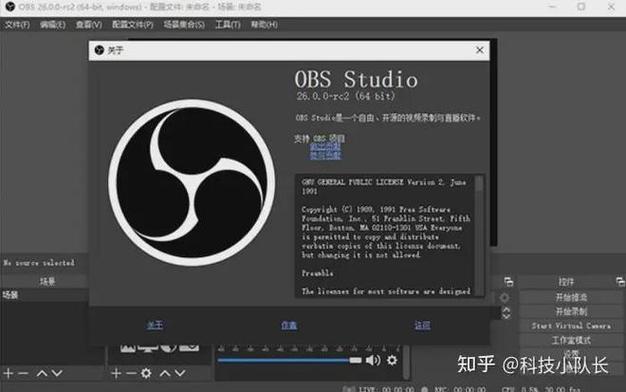The height and width of the screenshot is (392, 626).
Task: Click the 开始推流 start streaming button
Action: click(571, 297)
